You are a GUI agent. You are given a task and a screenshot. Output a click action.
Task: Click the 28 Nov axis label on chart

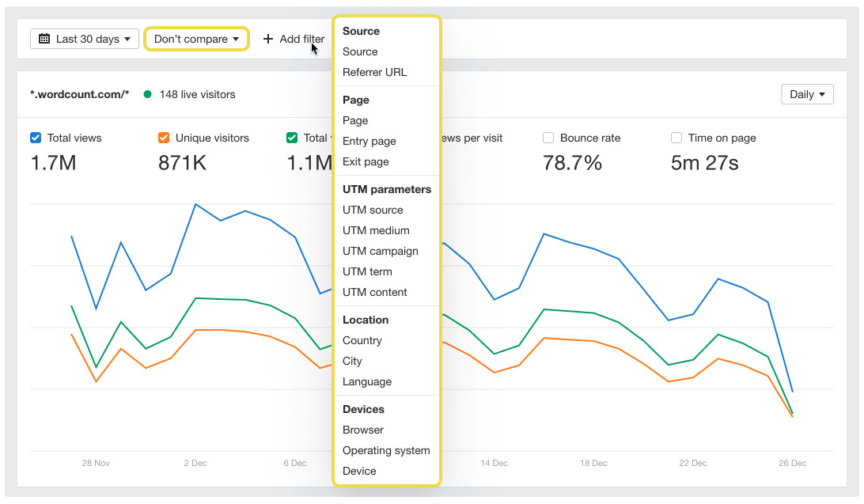[96, 463]
